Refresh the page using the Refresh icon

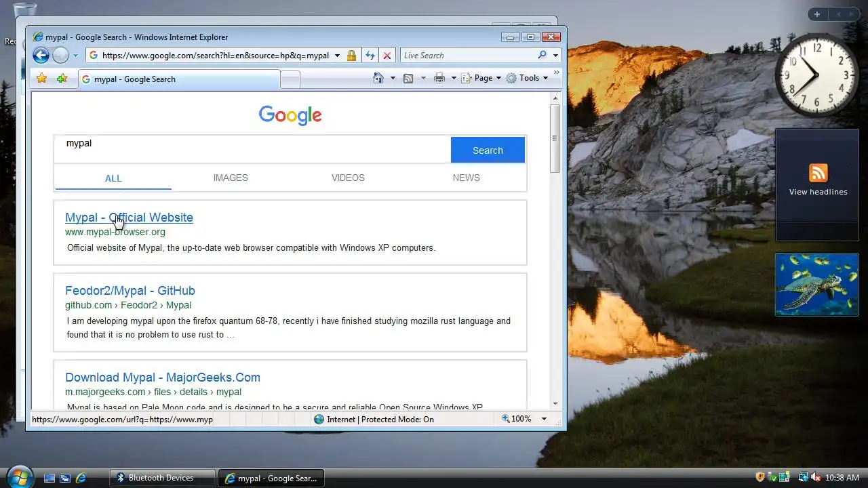(x=370, y=56)
